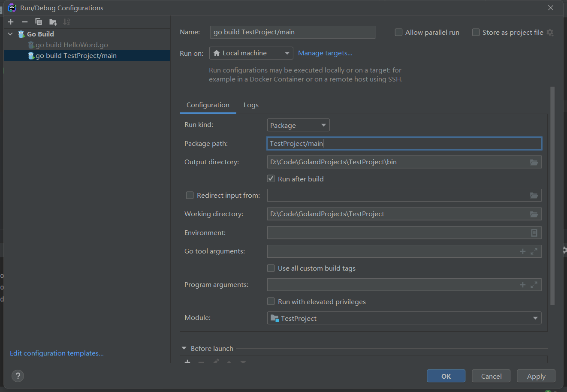Open Environment variables editor icon
This screenshot has width=567, height=392.
534,233
